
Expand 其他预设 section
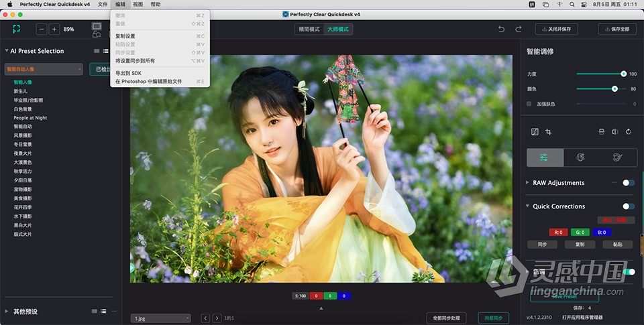[7, 312]
